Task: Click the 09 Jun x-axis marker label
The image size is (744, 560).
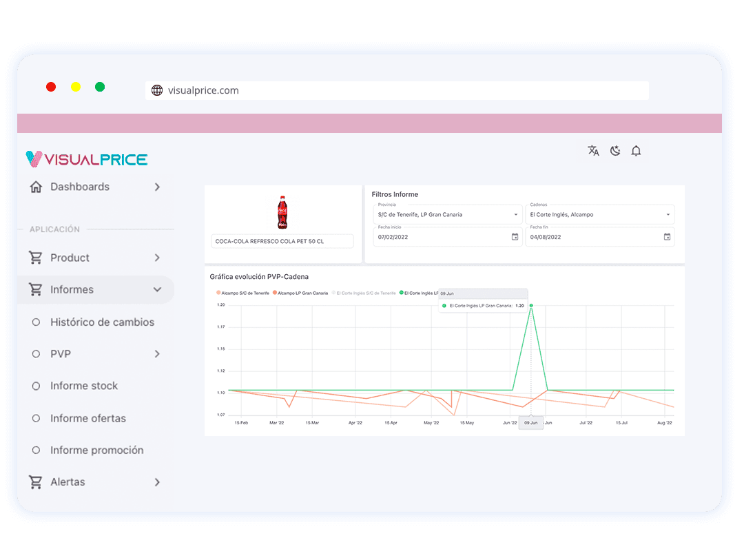Action: (x=531, y=422)
